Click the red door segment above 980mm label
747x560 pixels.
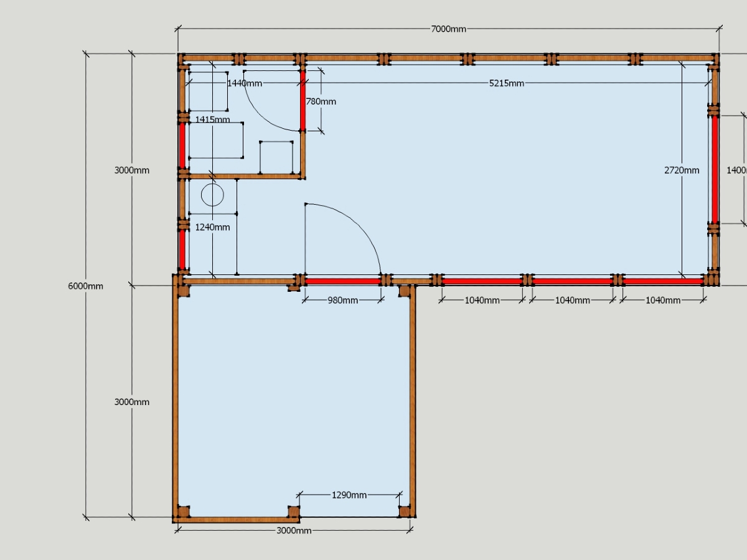coord(342,281)
